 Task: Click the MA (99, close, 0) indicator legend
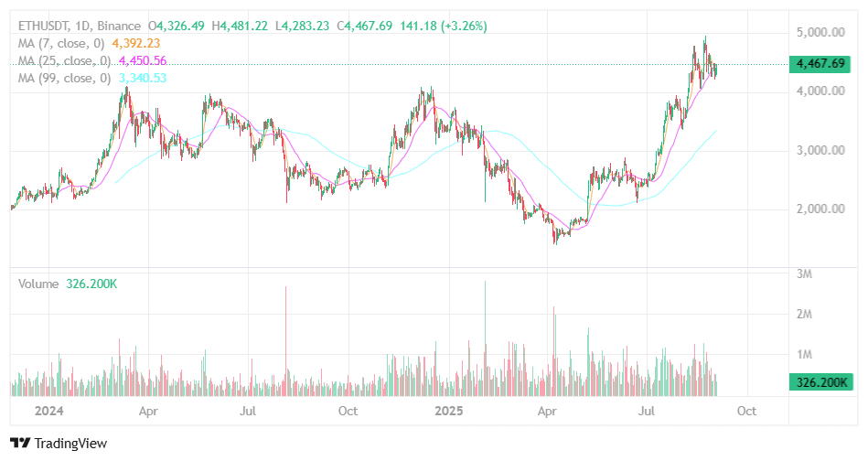point(64,78)
